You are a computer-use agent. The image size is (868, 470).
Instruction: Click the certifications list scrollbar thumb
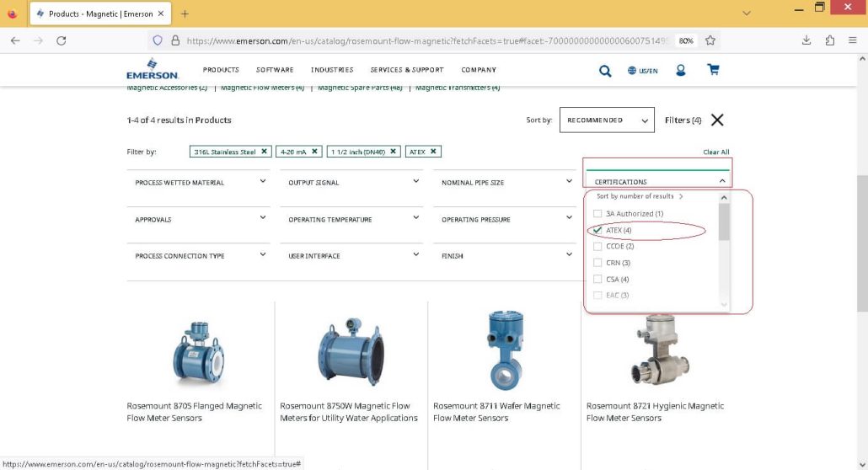pos(724,222)
